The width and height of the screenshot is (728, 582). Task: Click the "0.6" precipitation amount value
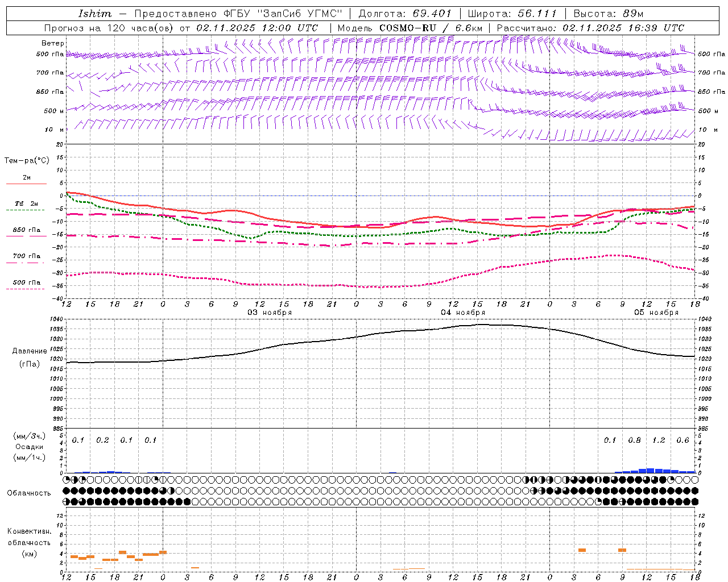(683, 440)
